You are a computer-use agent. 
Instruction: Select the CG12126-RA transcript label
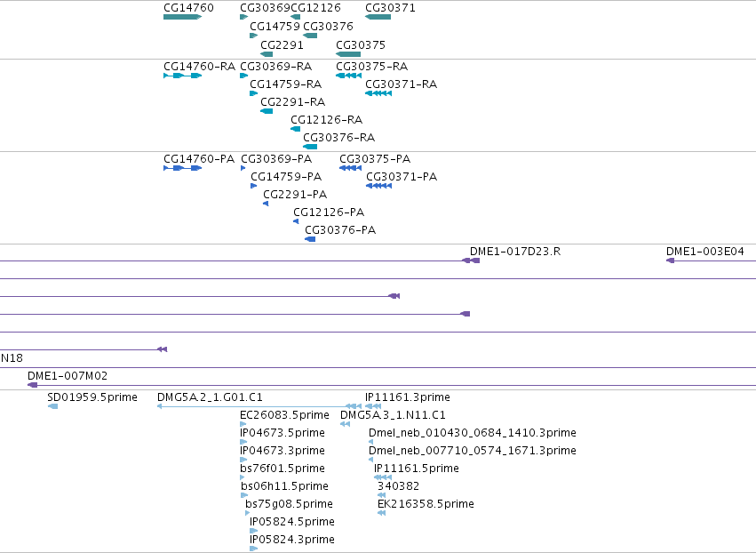click(326, 120)
